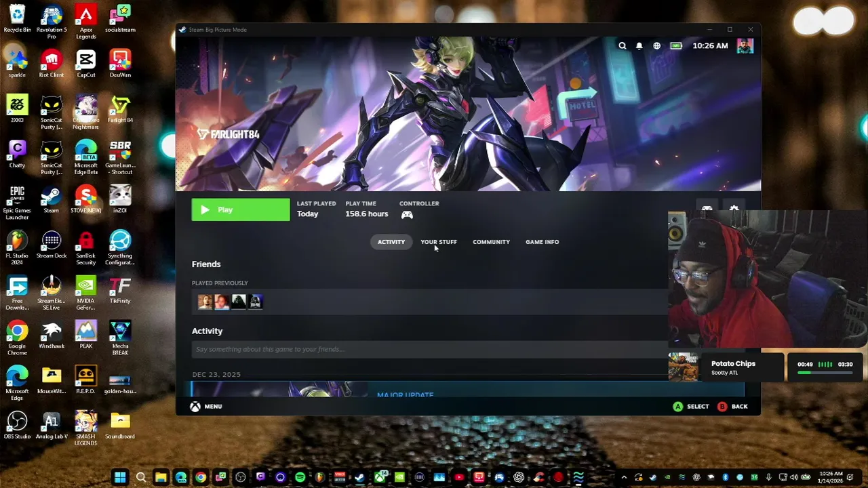This screenshot has height=488, width=868.
Task: Open R.E.P.O. desktop shortcut
Action: (86, 380)
